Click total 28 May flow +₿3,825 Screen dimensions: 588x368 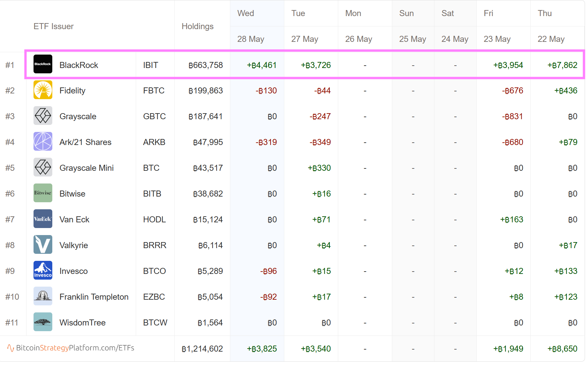(x=262, y=349)
